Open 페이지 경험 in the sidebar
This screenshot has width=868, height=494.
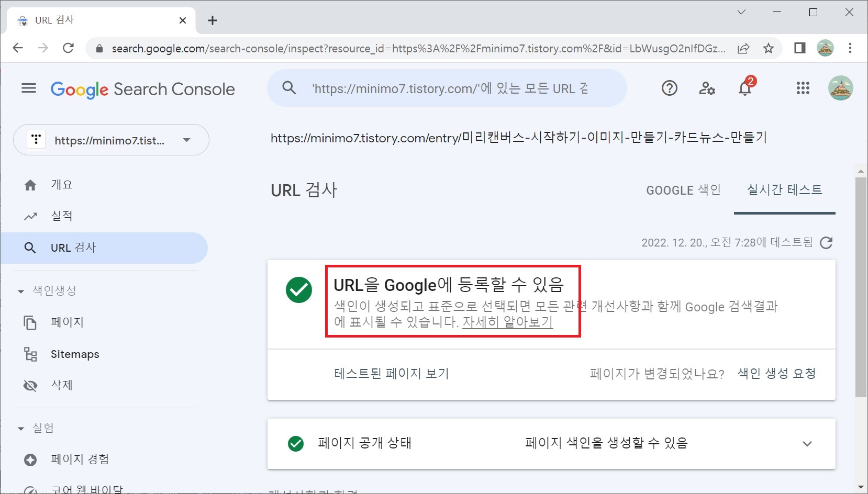pyautogui.click(x=80, y=459)
